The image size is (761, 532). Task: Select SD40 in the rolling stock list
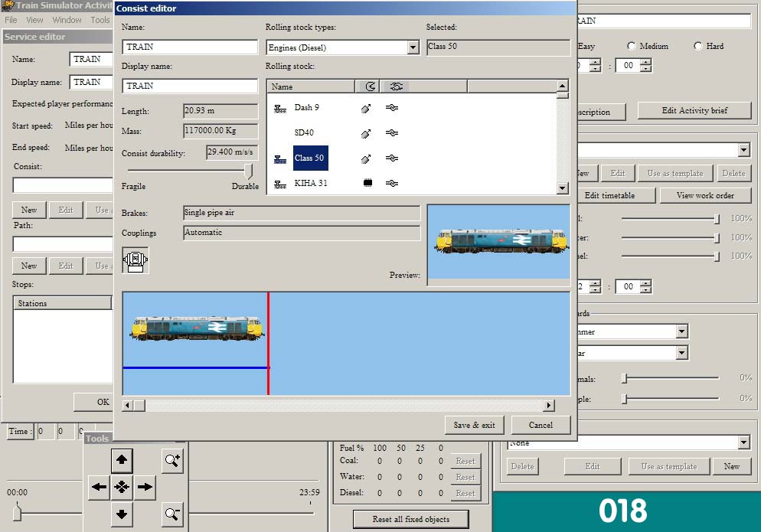(304, 132)
